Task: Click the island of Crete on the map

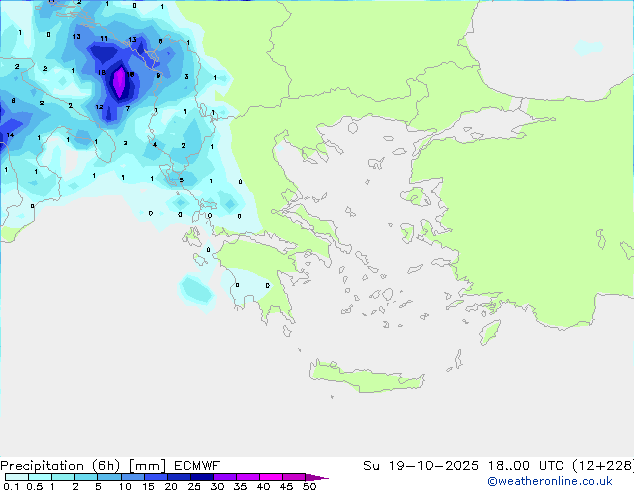Action: point(366,376)
